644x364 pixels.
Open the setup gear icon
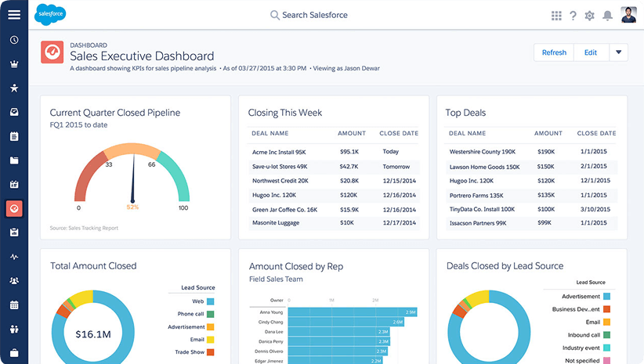[x=589, y=16]
